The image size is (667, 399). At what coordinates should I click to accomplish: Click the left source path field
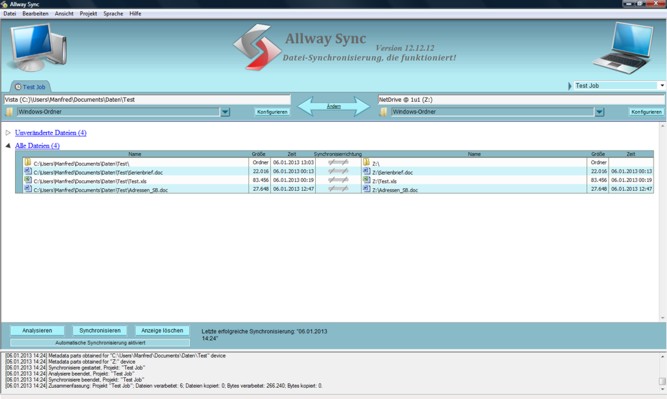147,100
